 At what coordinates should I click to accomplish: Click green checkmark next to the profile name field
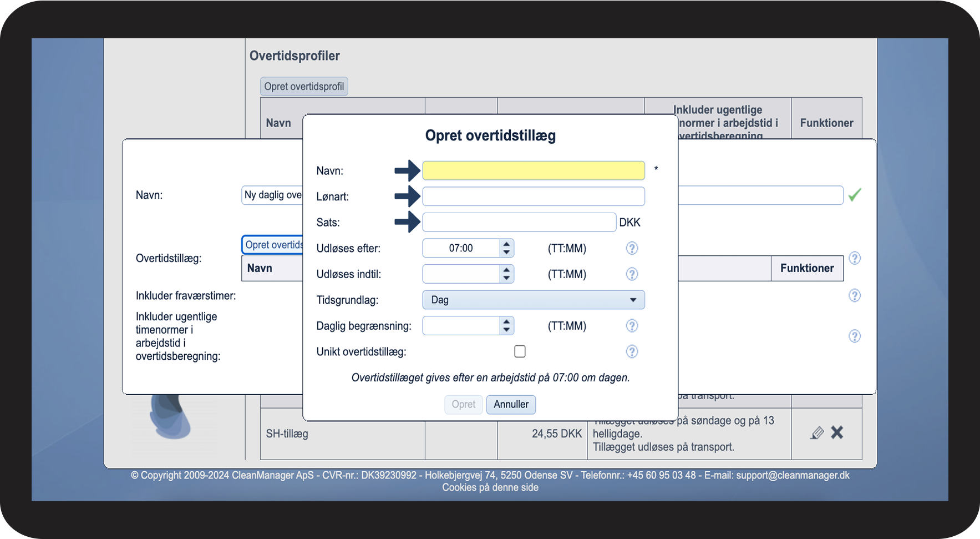point(855,195)
